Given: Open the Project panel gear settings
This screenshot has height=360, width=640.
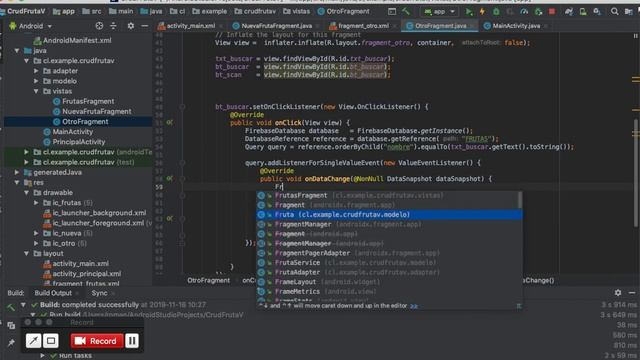Looking at the screenshot, I should tap(131, 26).
